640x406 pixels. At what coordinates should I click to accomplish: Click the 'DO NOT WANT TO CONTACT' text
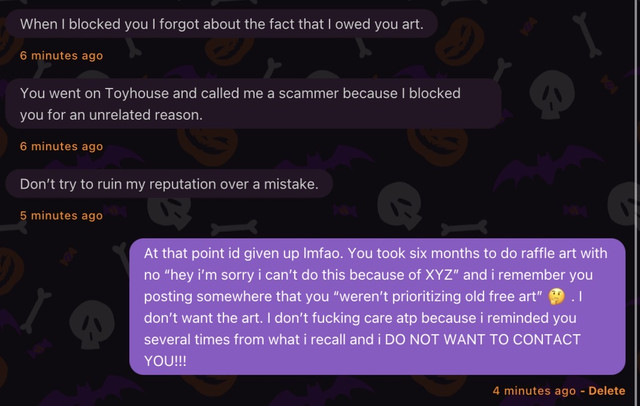tap(482, 339)
